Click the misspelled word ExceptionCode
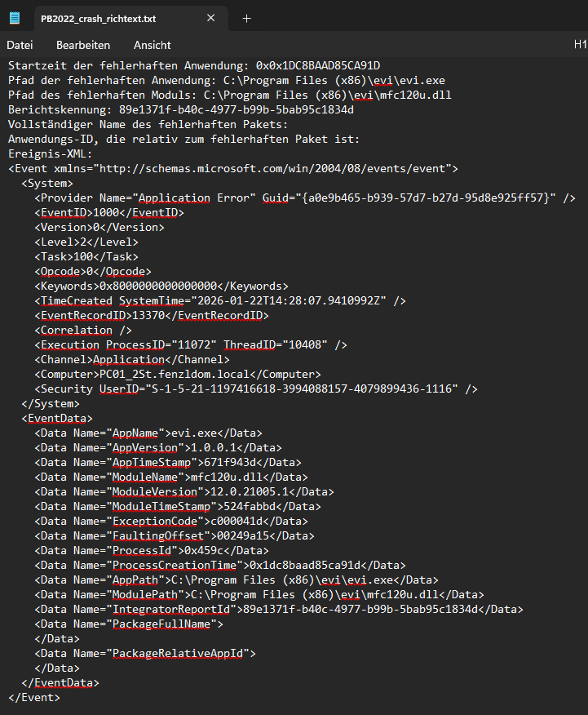Screen dimensions: 588x715 tap(156, 521)
